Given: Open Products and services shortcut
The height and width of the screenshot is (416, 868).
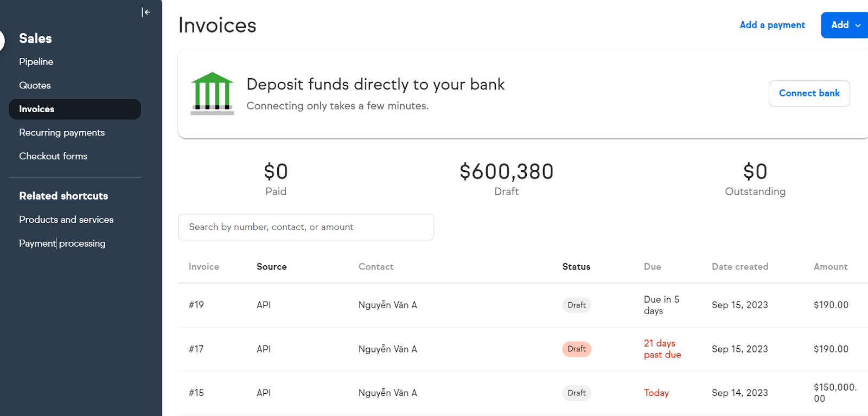Looking at the screenshot, I should [x=66, y=220].
